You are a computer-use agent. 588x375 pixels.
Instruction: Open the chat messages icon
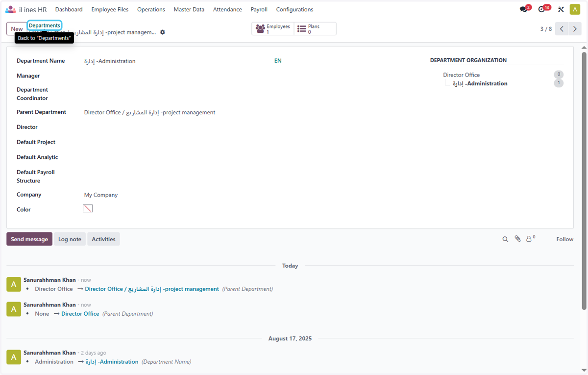coord(524,9)
